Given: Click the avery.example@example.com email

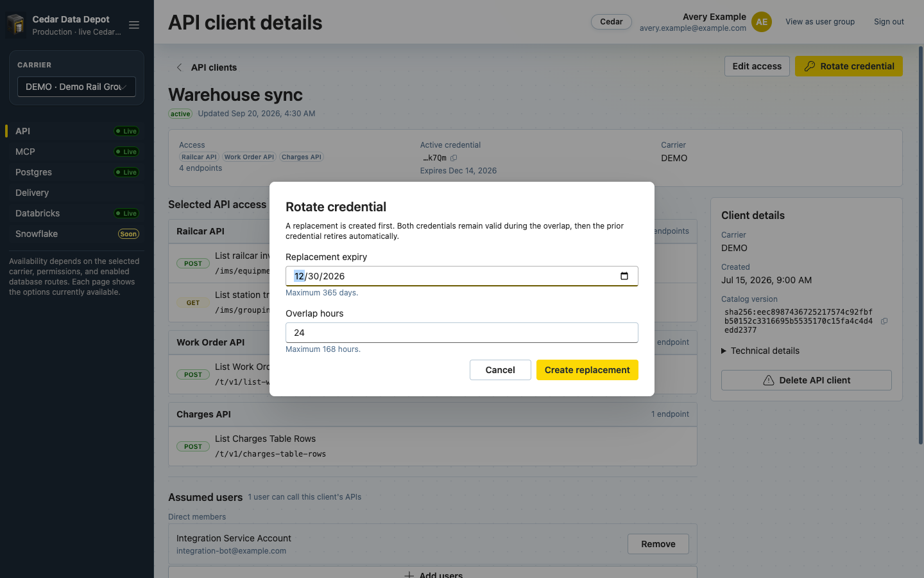Looking at the screenshot, I should click(693, 28).
